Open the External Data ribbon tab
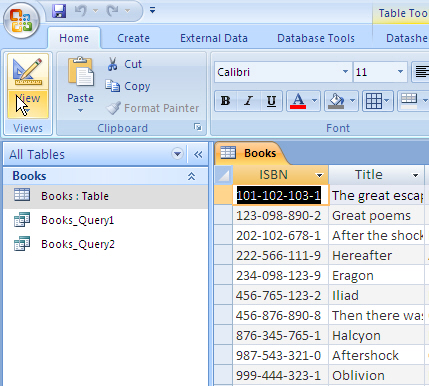This screenshot has width=429, height=386. pos(214,38)
